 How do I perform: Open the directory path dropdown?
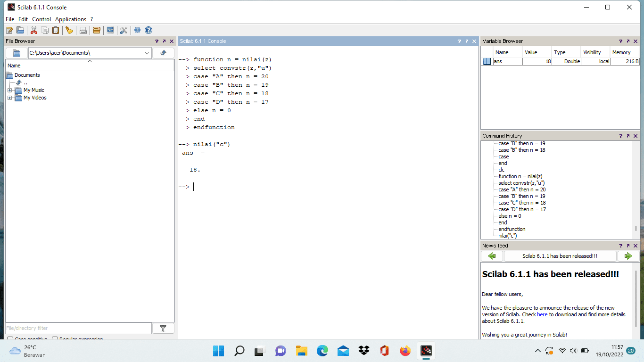[147, 53]
